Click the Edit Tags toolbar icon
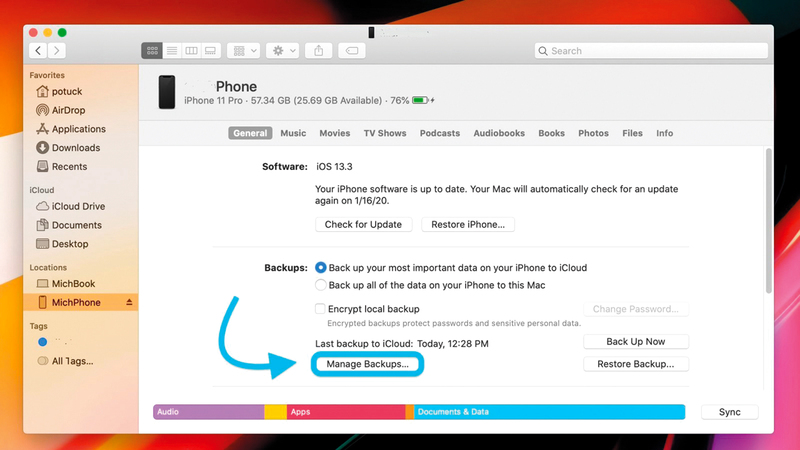 point(351,50)
